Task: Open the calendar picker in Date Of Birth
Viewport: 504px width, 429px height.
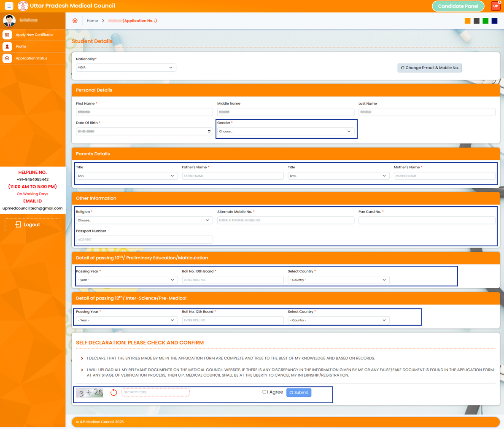Action: click(x=209, y=131)
